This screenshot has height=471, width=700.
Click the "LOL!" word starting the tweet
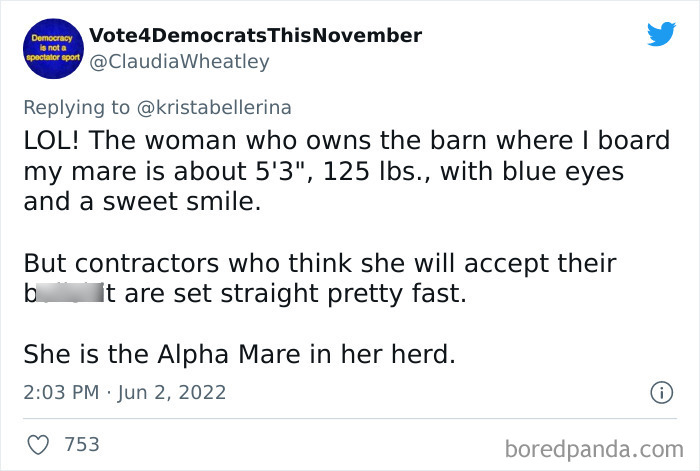[54, 140]
